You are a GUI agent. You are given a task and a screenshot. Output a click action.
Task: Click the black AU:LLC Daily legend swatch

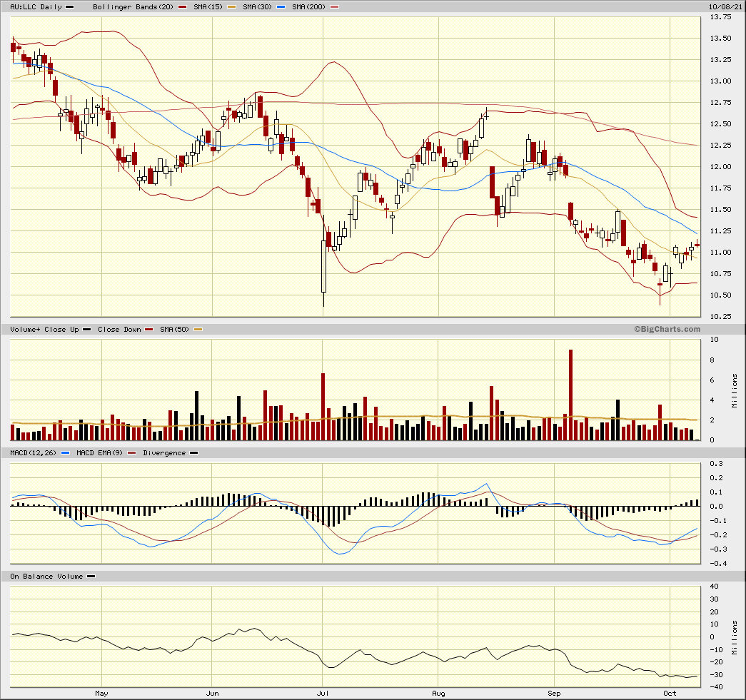point(69,6)
